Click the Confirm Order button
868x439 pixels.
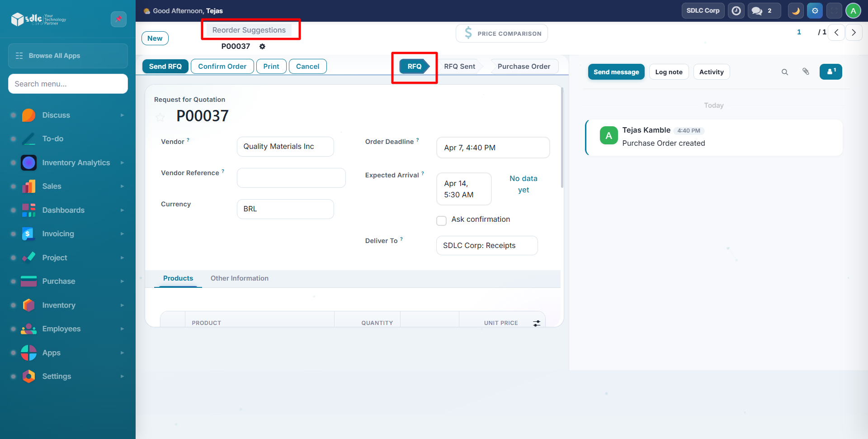point(222,66)
